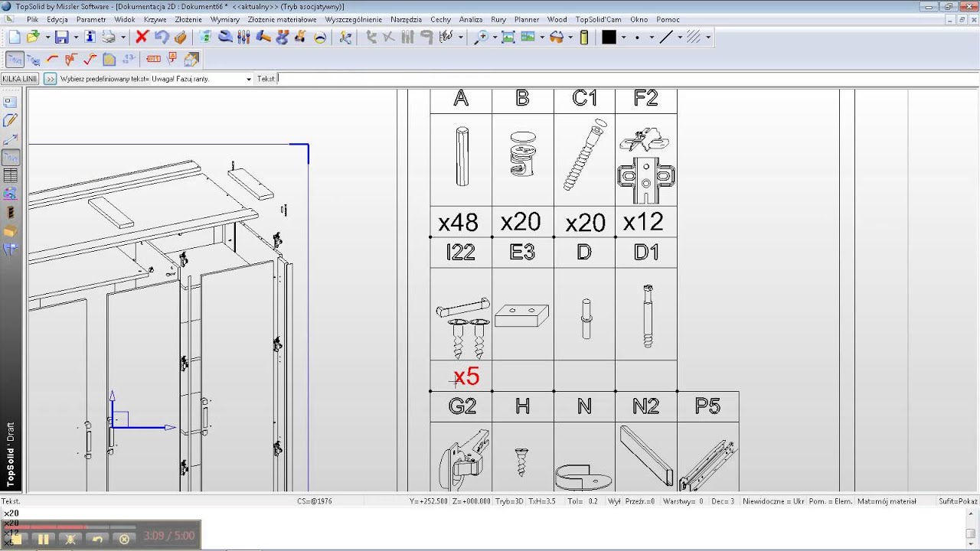Image resolution: width=980 pixels, height=551 pixels.
Task: Expand the black color swatch dropdown arrow
Action: pyautogui.click(x=623, y=37)
